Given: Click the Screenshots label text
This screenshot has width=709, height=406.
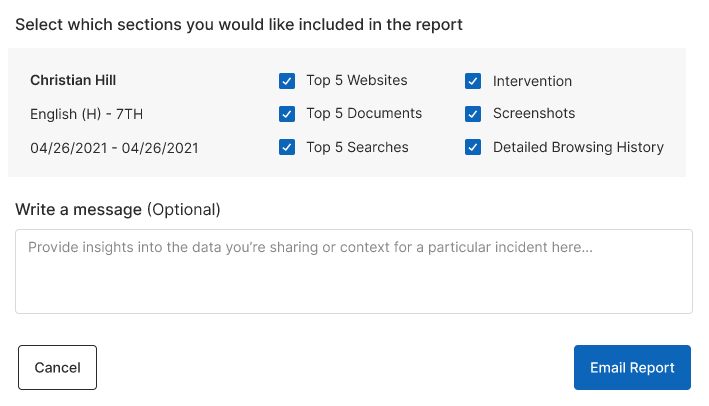Looking at the screenshot, I should click(534, 113).
